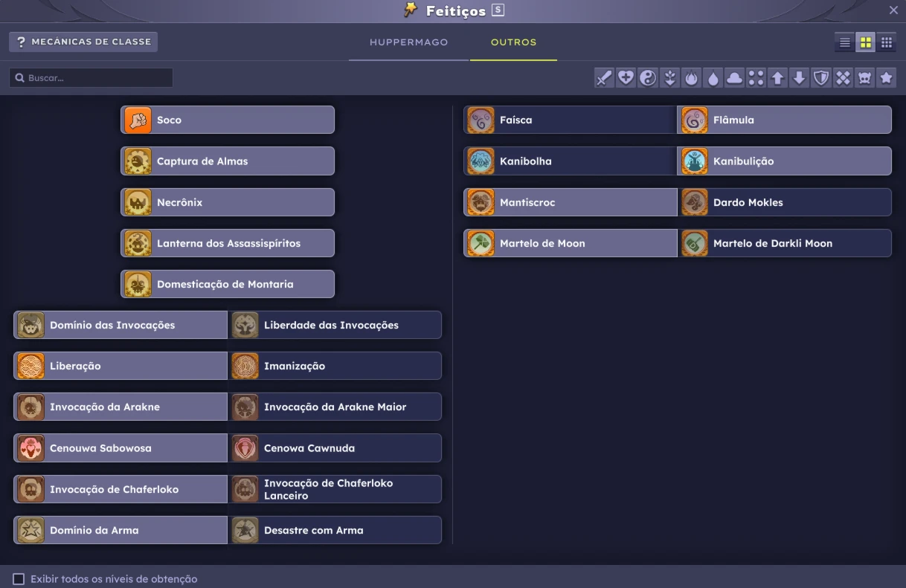Select the Dardo Mokles spell

785,202
